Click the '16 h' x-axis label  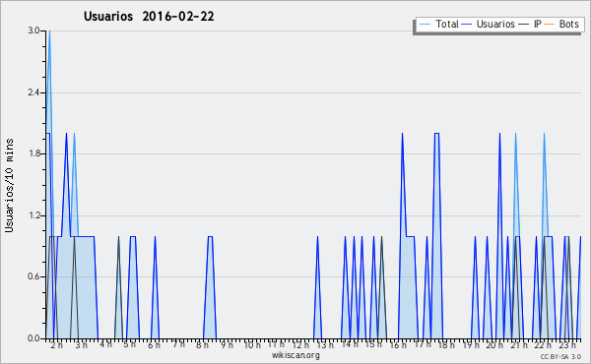398,345
